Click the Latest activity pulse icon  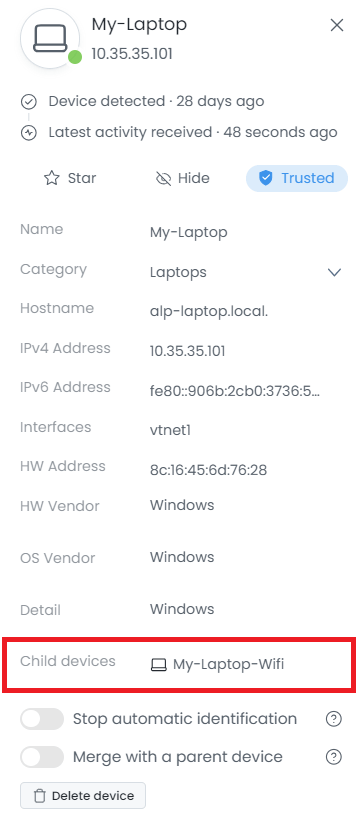pyautogui.click(x=28, y=133)
